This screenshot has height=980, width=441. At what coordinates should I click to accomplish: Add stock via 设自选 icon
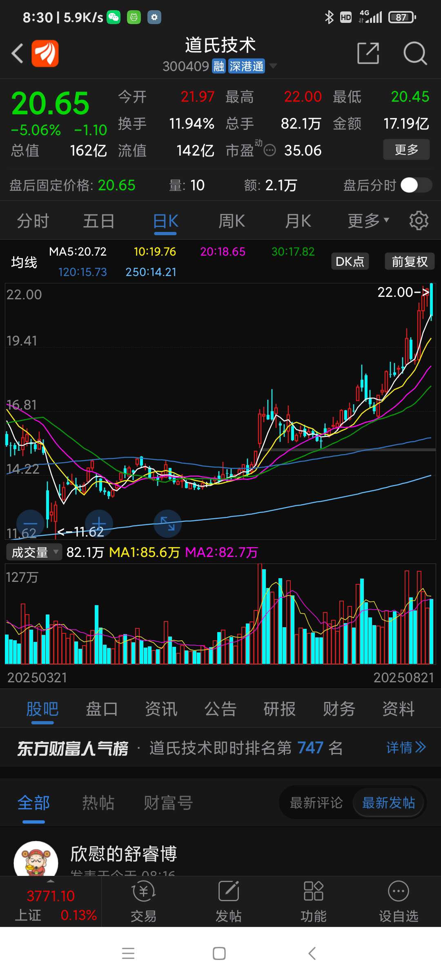[x=399, y=902]
